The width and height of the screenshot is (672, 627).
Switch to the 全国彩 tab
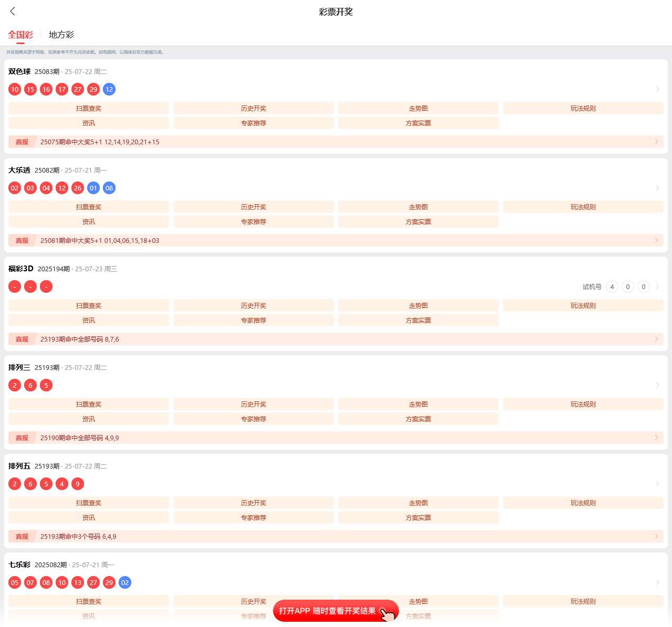20,35
